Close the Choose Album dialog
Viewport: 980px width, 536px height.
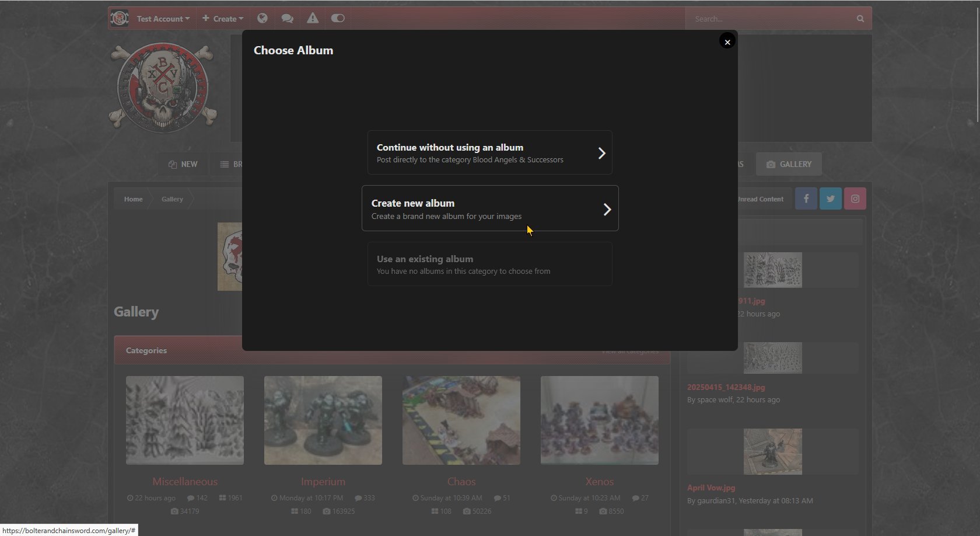[x=727, y=41]
